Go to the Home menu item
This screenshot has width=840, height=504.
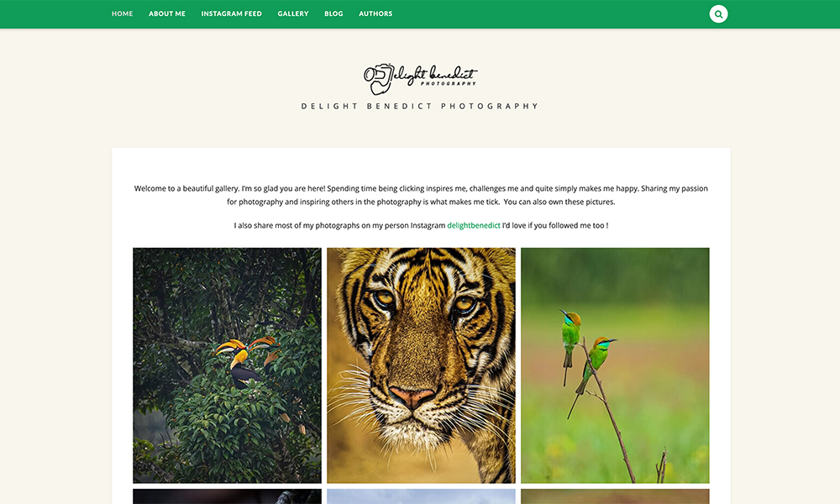122,14
